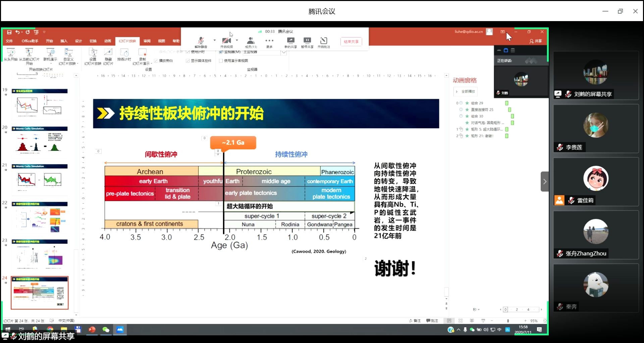Click the PowerPoint Share (共享) button

pos(536,41)
